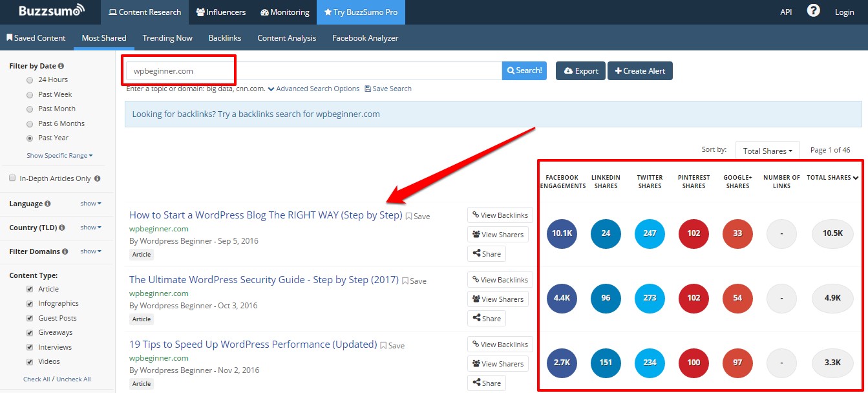Click the Create Alert button
The width and height of the screenshot is (868, 393).
click(x=640, y=70)
